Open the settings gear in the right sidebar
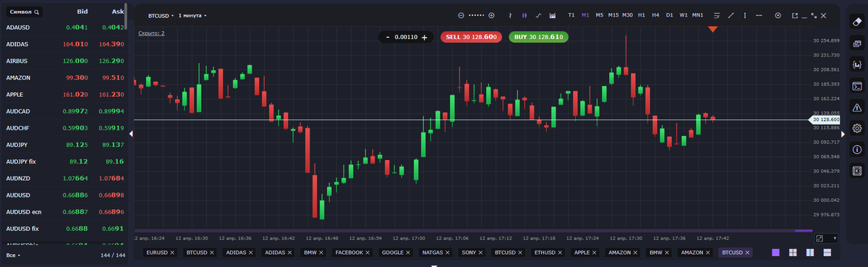This screenshot has width=868, height=267. click(x=857, y=128)
